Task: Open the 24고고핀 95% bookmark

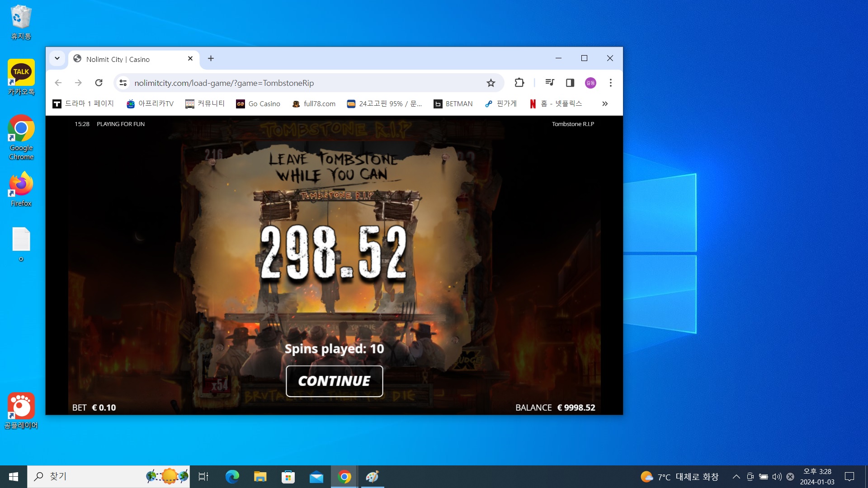Action: tap(384, 104)
